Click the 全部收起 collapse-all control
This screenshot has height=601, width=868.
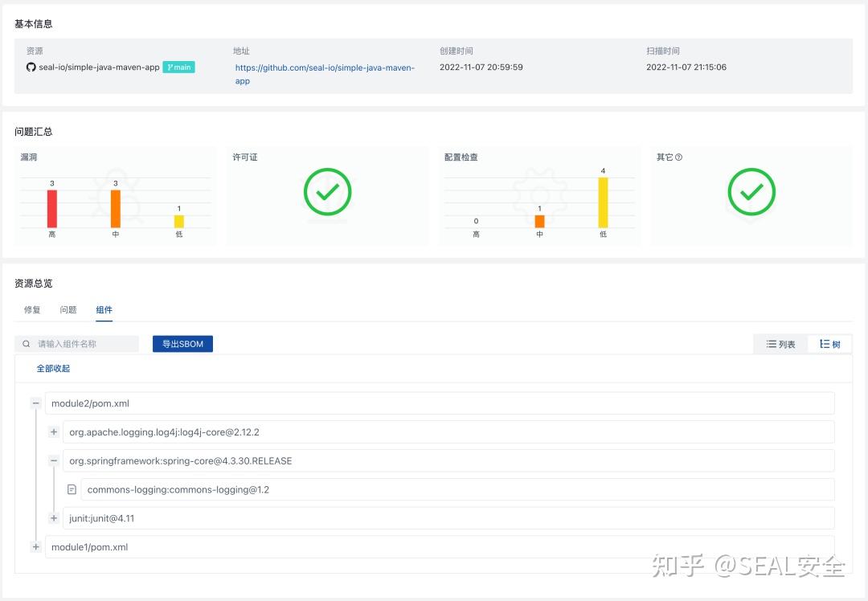click(53, 368)
